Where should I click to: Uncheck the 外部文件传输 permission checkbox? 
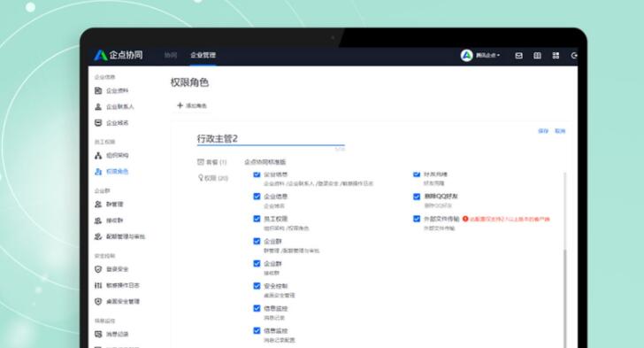point(417,219)
